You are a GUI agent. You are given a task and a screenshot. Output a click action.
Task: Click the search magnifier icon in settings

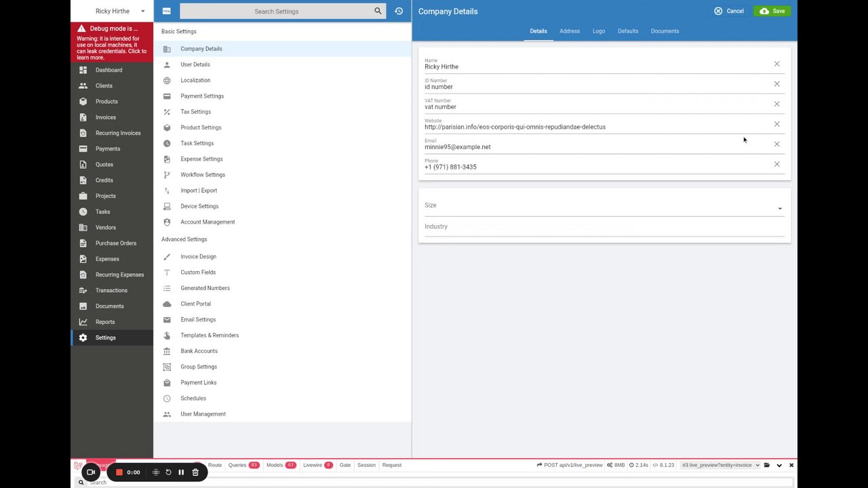tap(378, 11)
